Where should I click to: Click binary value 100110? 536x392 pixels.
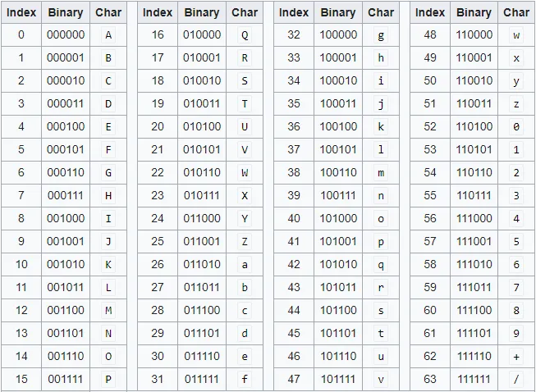(338, 172)
